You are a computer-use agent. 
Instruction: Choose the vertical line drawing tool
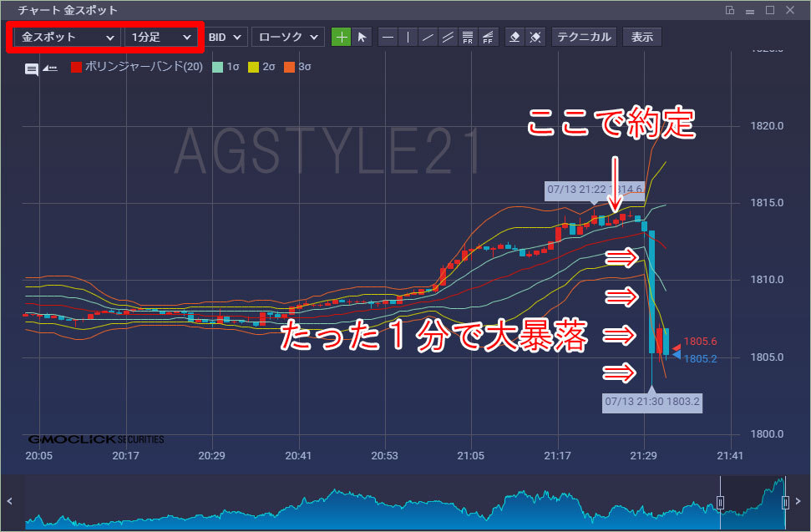[x=408, y=37]
